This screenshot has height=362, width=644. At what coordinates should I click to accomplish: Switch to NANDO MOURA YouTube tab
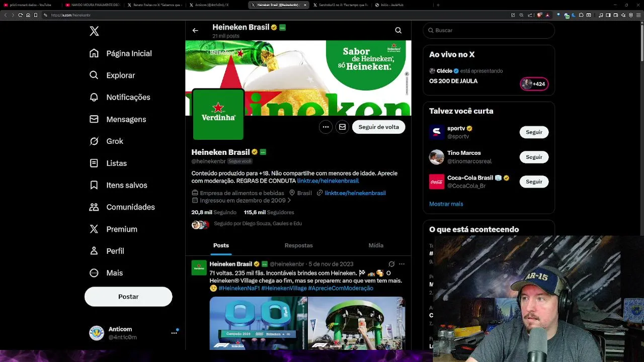[93, 5]
